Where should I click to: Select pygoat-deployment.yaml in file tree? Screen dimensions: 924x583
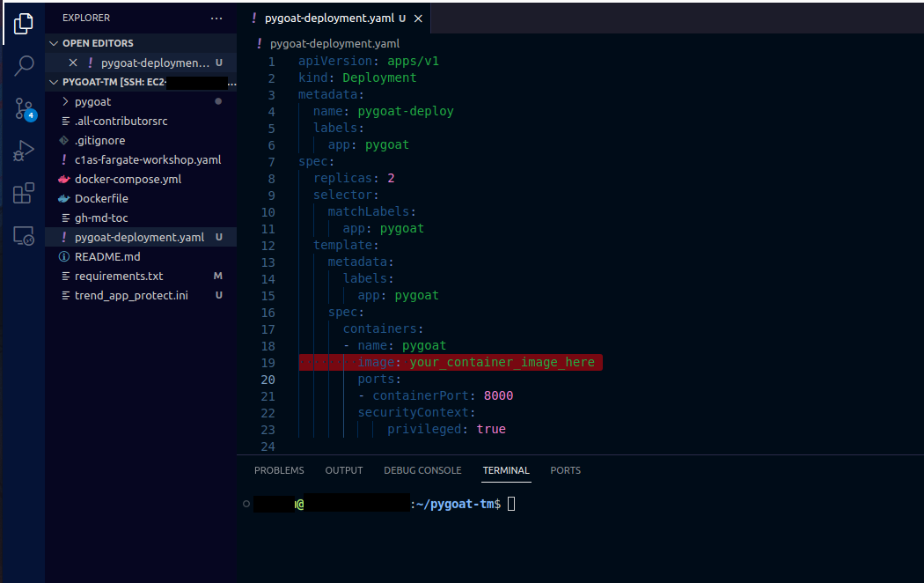coord(141,237)
